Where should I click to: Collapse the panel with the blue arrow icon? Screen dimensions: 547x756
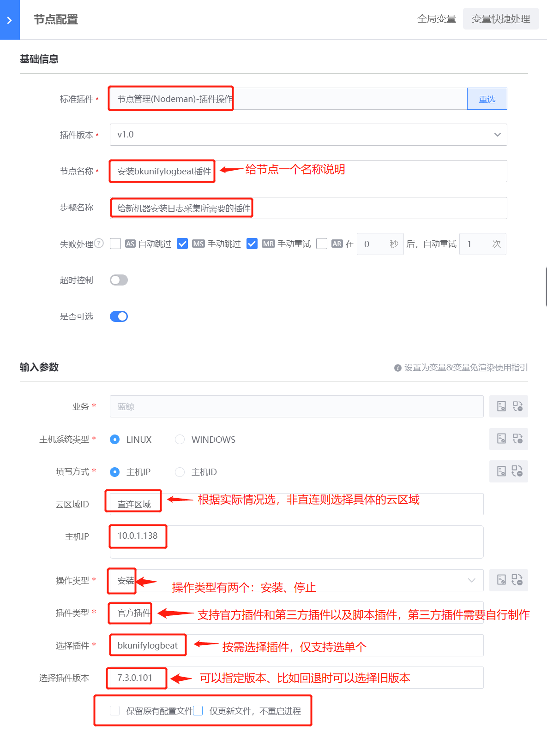click(x=10, y=20)
